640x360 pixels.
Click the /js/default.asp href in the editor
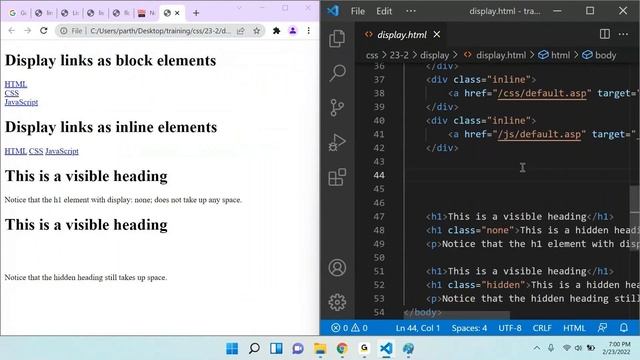coord(539,134)
